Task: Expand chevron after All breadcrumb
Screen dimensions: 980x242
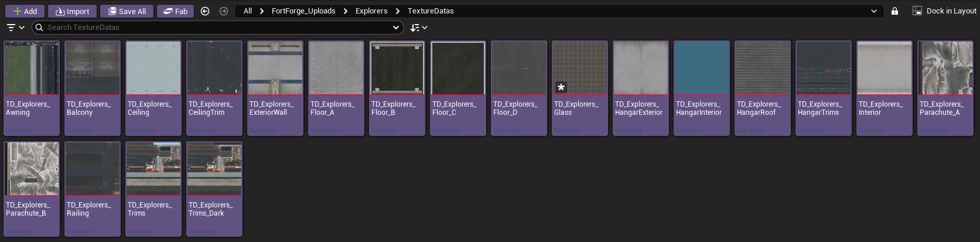Action: [262, 11]
